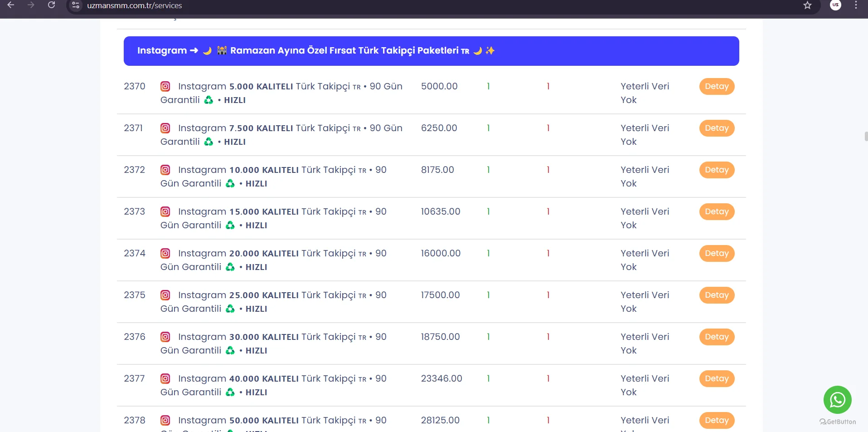The height and width of the screenshot is (432, 868).
Task: Click the GetButton link below WhatsApp
Action: click(838, 422)
